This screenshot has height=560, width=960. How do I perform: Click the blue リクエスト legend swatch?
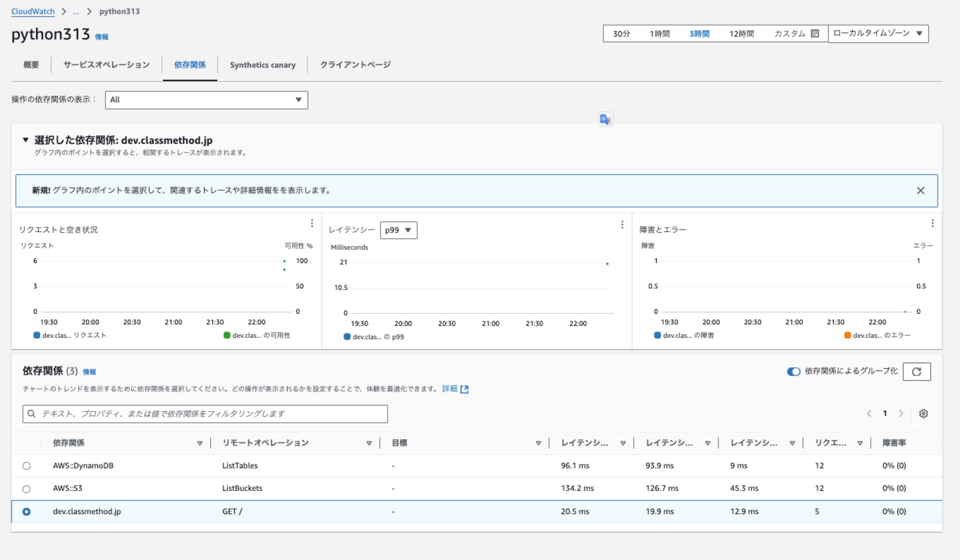(x=36, y=335)
